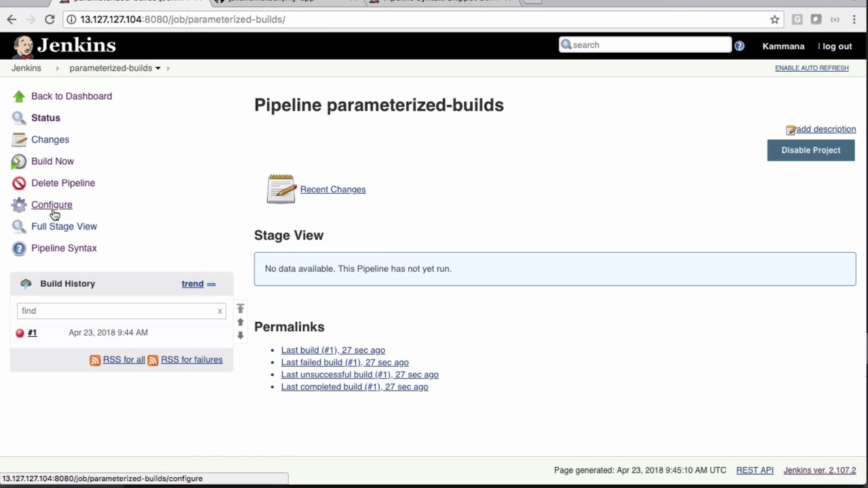Click the Delete Pipeline prohibition icon
Screen dimensions: 868x488
click(x=19, y=183)
